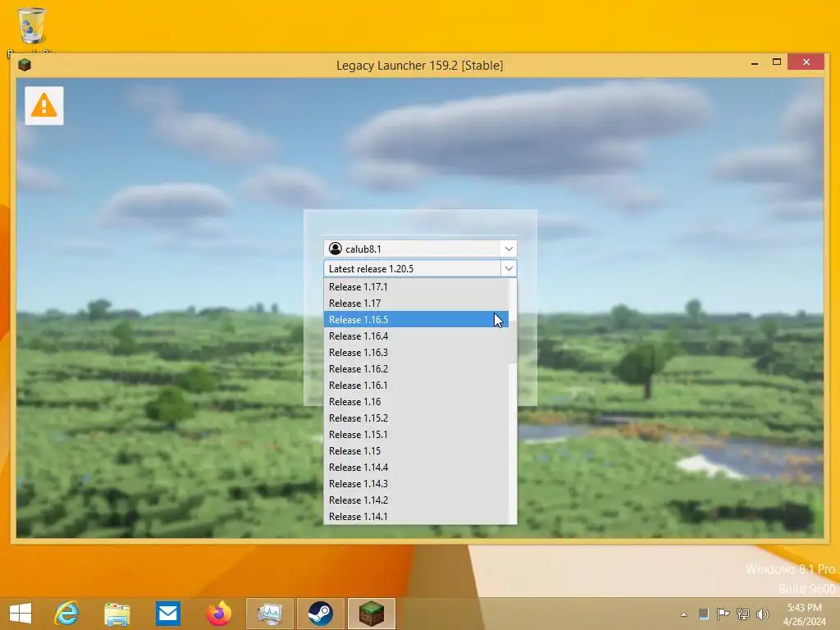840x630 pixels.
Task: Choose Release 1.15.1 entry
Action: click(x=416, y=435)
